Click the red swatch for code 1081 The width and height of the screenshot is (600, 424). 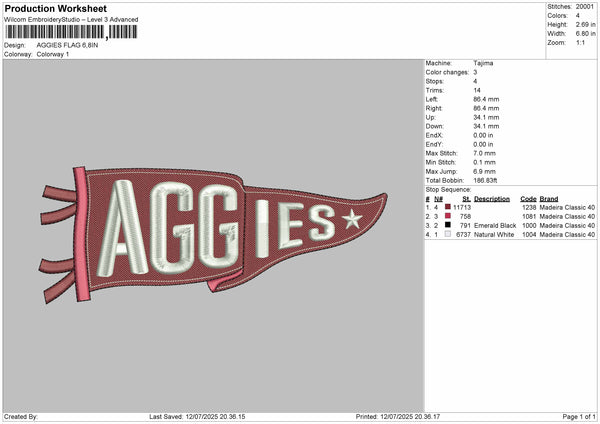click(448, 216)
